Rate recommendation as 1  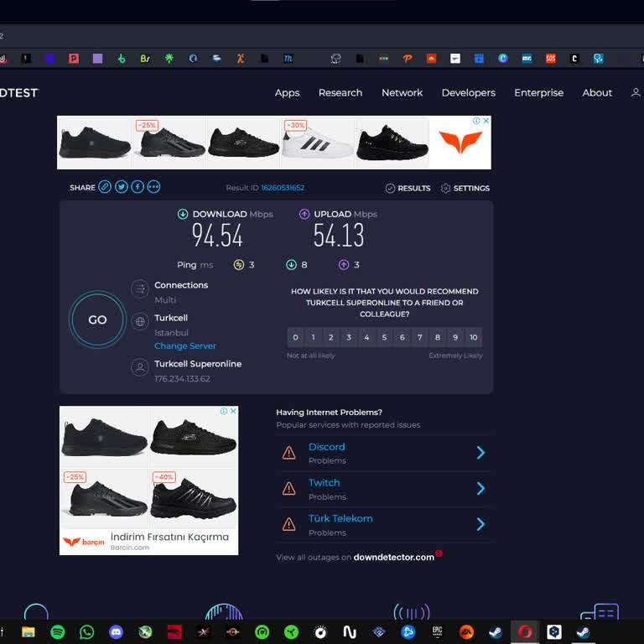point(314,337)
